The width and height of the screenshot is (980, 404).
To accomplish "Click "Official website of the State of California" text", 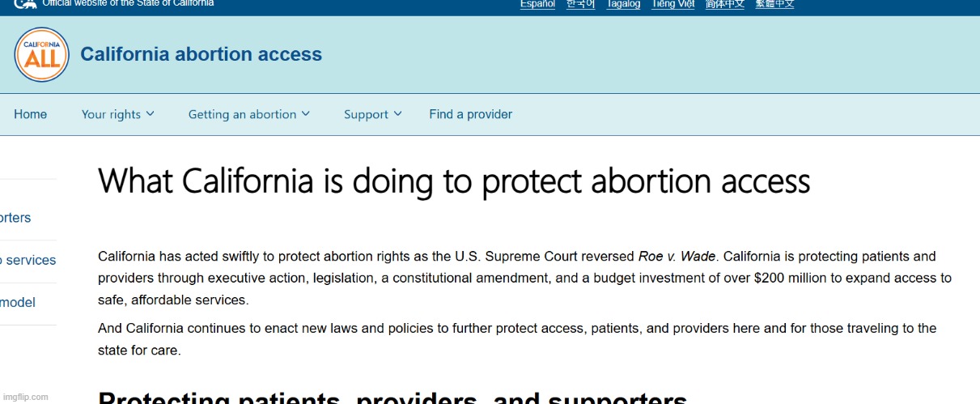I will (128, 4).
